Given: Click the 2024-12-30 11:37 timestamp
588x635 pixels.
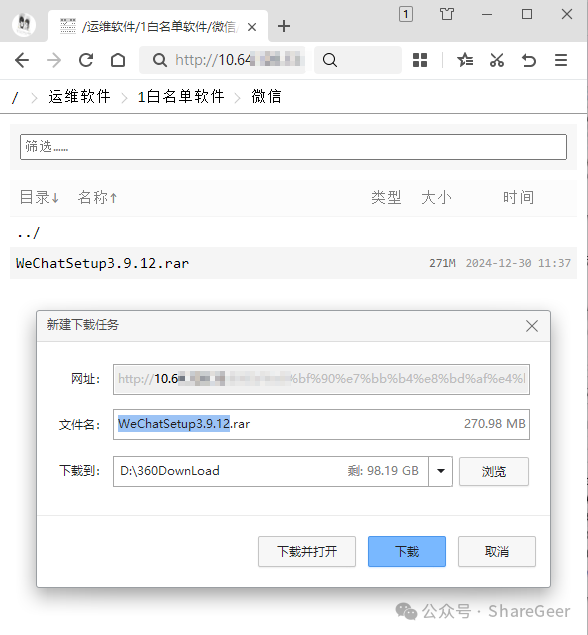Looking at the screenshot, I should point(518,263).
